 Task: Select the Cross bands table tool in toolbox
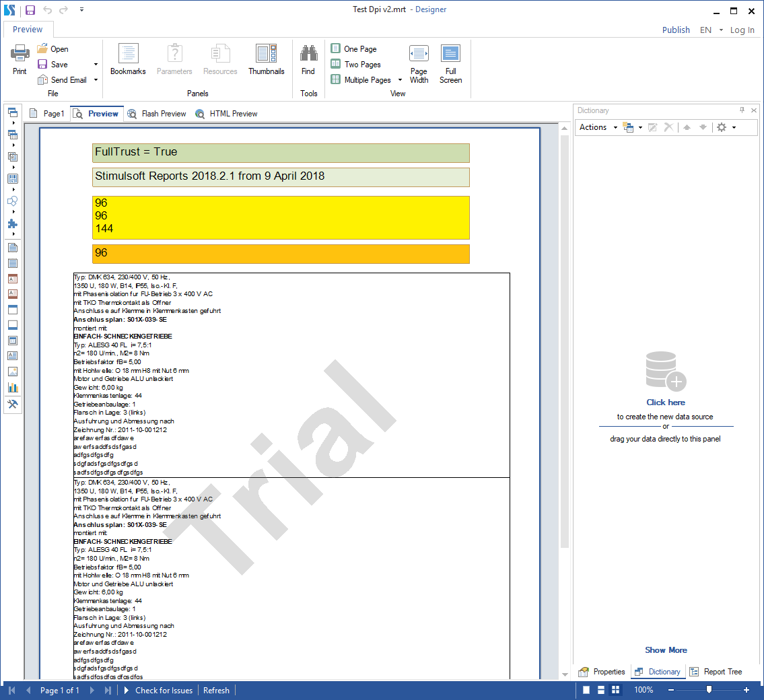point(13,135)
